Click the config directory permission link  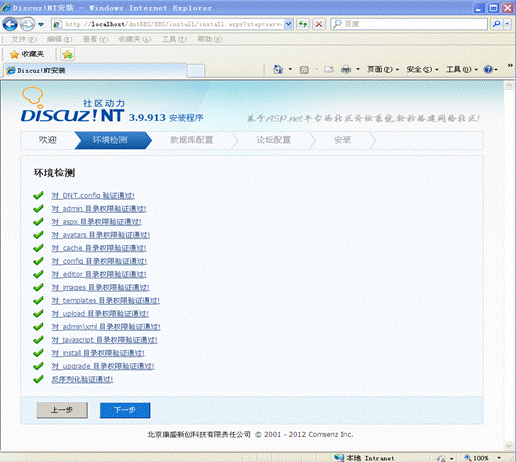pyautogui.click(x=99, y=261)
